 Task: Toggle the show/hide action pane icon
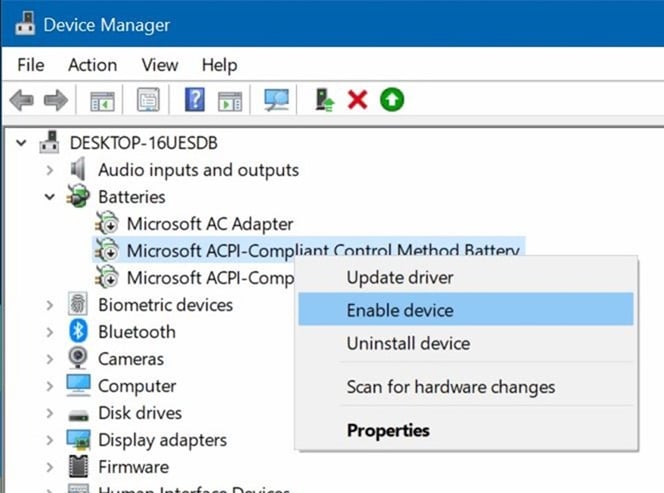(230, 101)
